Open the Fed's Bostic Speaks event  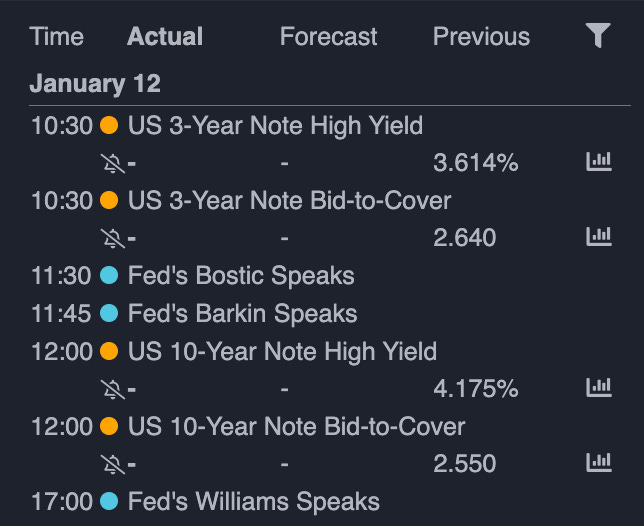pos(241,276)
